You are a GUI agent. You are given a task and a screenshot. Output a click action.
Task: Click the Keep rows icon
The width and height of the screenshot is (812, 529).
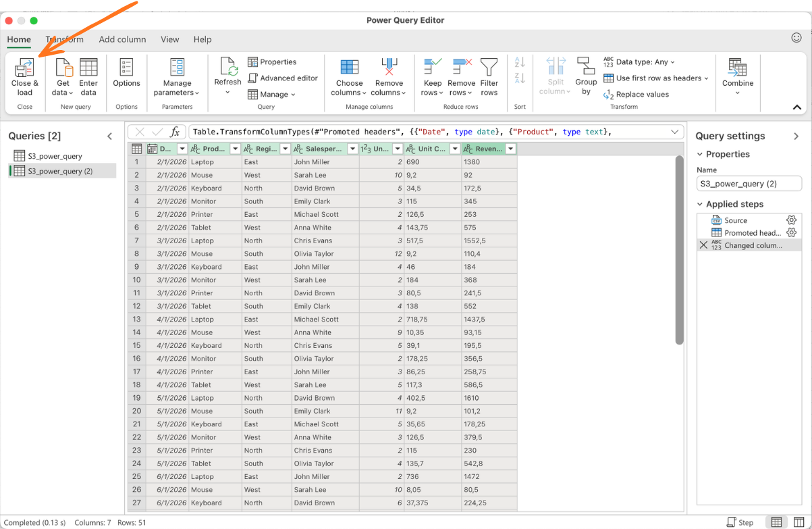(x=432, y=68)
